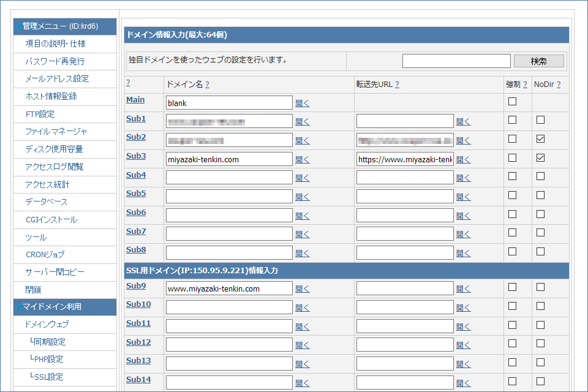The image size is (588, 392).
Task: Open サーバー間コピー menu item
Action: click(55, 272)
